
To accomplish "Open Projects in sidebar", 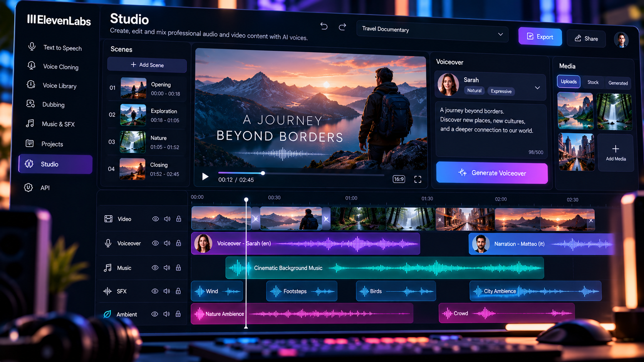I will (x=44, y=144).
